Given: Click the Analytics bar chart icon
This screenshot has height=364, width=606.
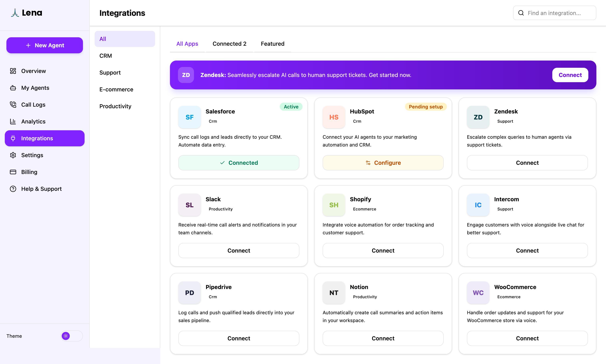Looking at the screenshot, I should 13,121.
